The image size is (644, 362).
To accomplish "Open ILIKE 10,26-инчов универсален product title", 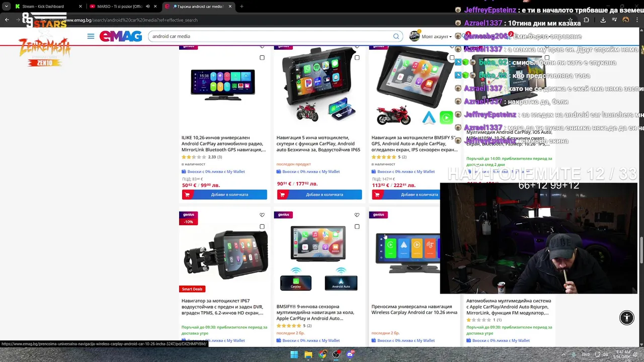I will click(x=223, y=143).
